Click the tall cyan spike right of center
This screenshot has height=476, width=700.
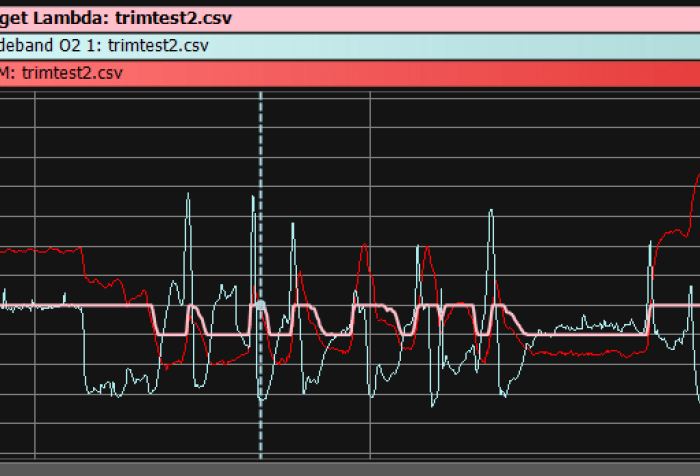click(x=490, y=215)
